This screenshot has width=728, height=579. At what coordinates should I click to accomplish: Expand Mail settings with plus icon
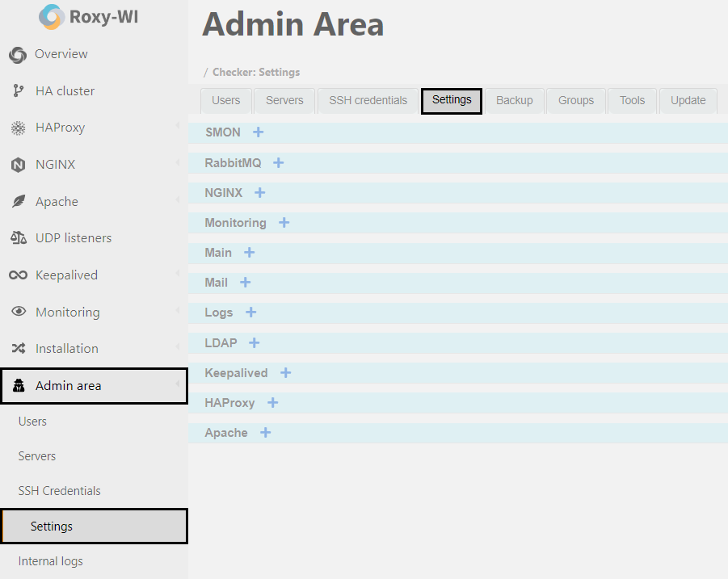coord(245,282)
